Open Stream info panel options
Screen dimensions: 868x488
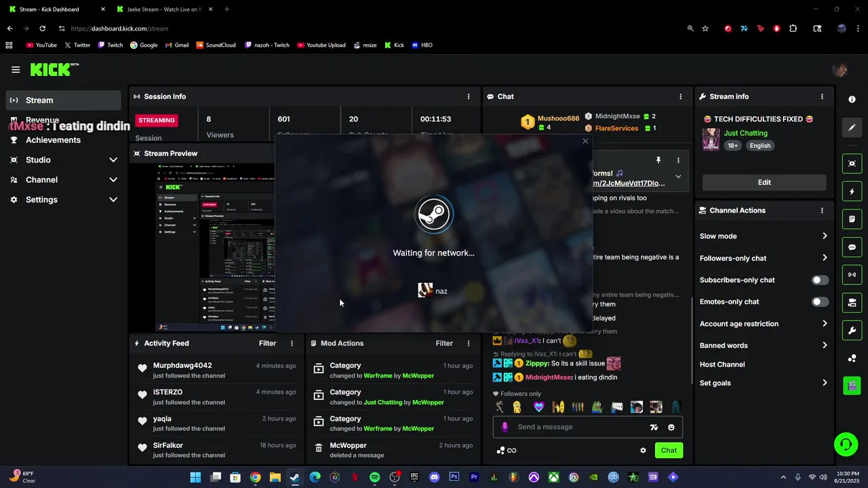tap(823, 96)
